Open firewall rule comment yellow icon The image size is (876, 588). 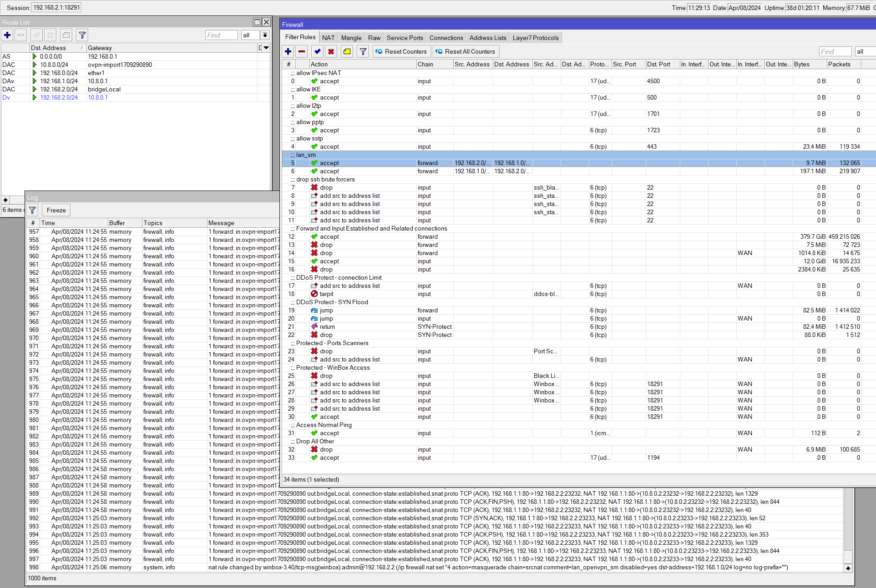347,51
